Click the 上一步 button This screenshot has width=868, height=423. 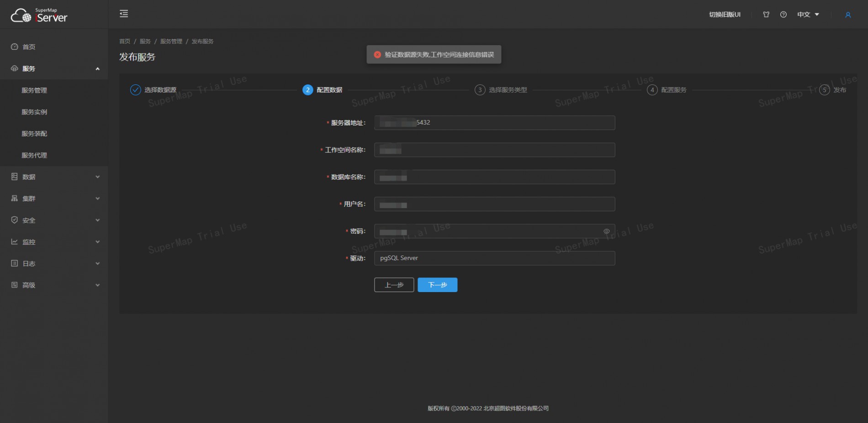click(x=394, y=285)
